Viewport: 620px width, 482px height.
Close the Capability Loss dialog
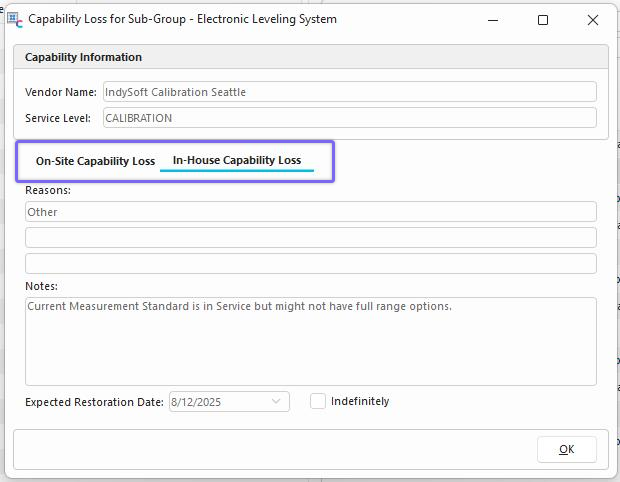[x=591, y=19]
